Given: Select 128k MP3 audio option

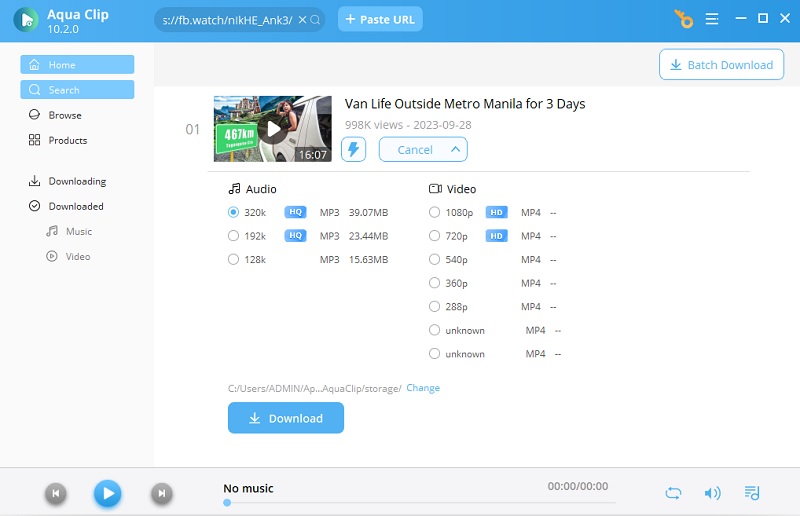Looking at the screenshot, I should pyautogui.click(x=233, y=259).
